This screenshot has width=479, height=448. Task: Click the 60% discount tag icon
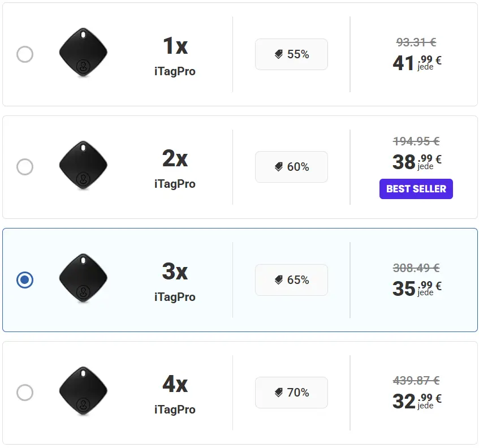(279, 167)
